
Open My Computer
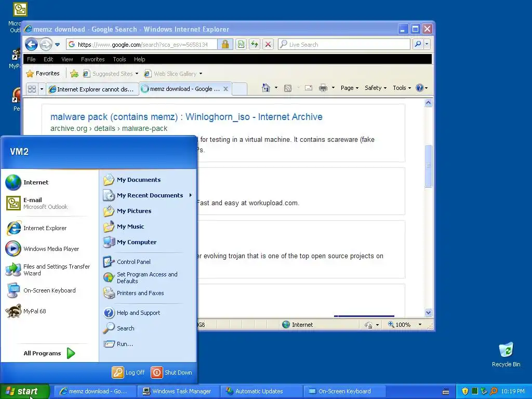[x=148, y=242]
